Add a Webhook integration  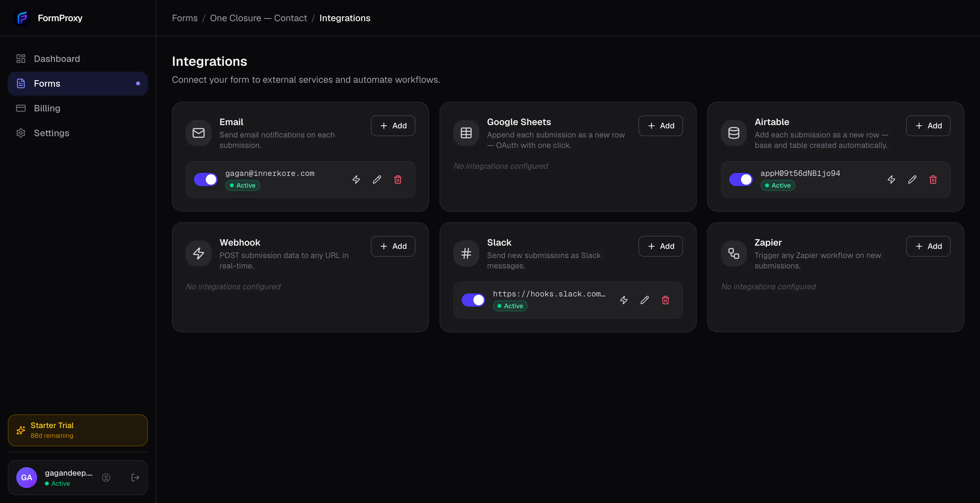393,246
